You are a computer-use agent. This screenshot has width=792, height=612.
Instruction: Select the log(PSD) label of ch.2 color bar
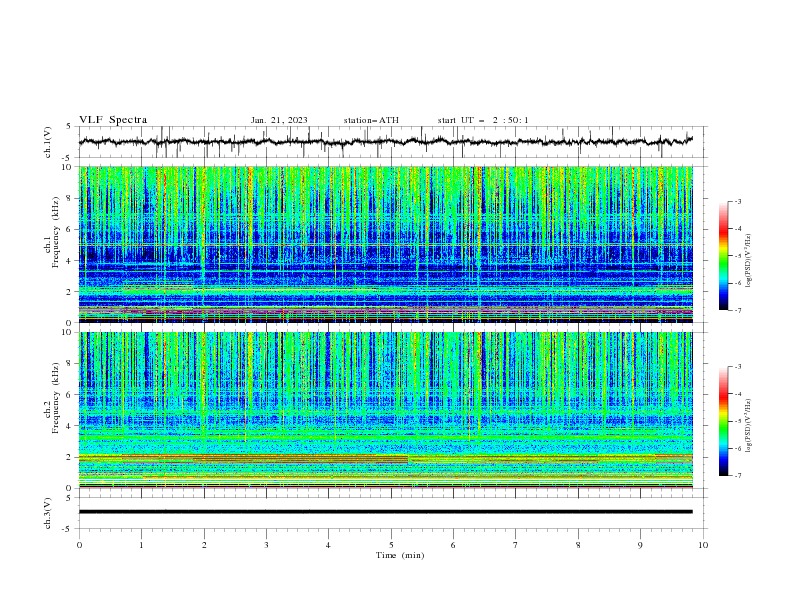[x=748, y=425]
